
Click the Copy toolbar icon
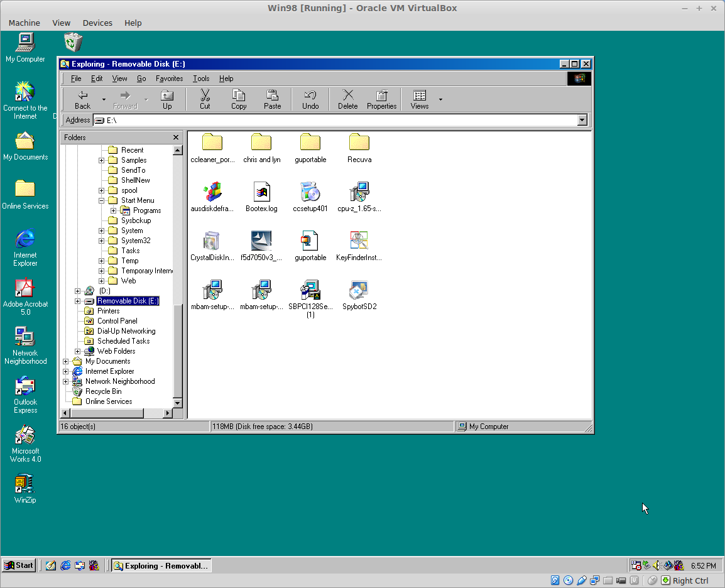click(x=239, y=100)
